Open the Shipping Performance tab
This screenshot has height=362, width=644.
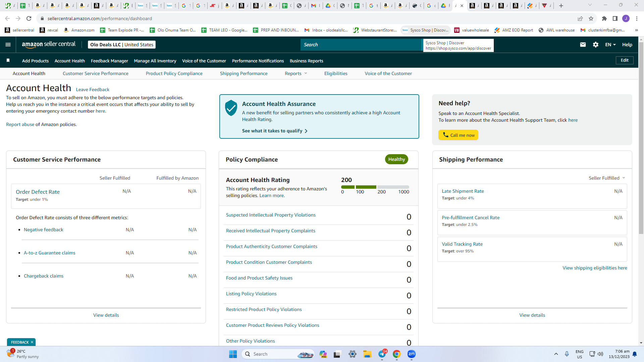click(x=244, y=73)
